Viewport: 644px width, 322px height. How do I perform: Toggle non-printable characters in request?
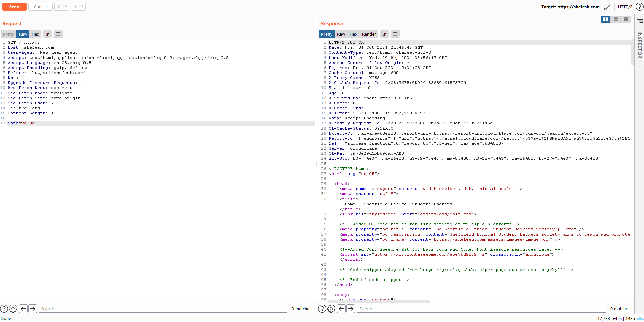click(x=47, y=34)
